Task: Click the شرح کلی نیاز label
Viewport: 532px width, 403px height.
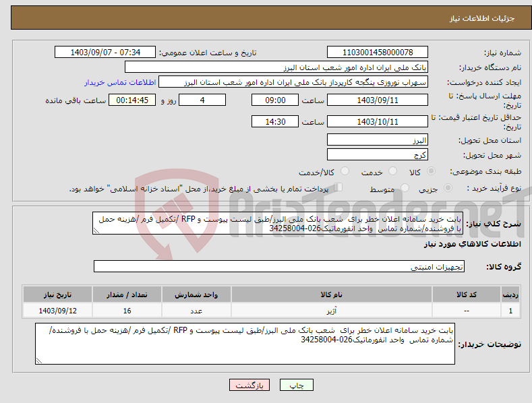Action: point(494,224)
